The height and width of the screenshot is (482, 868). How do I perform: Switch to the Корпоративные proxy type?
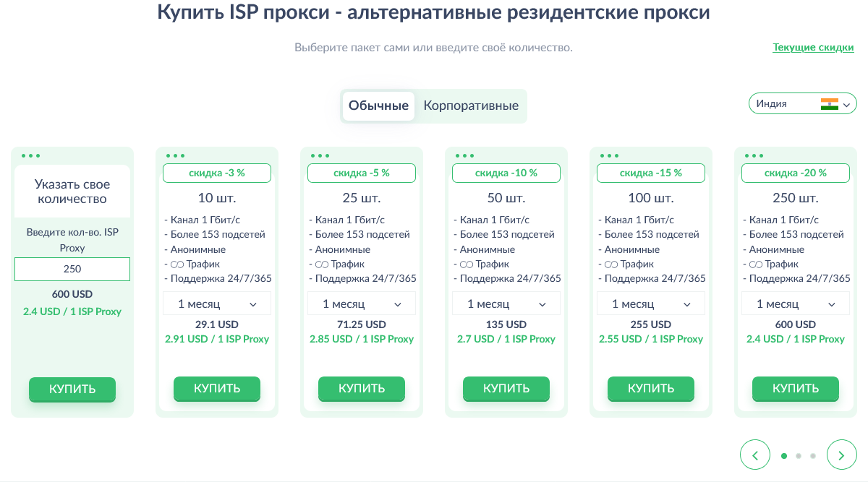pos(471,106)
